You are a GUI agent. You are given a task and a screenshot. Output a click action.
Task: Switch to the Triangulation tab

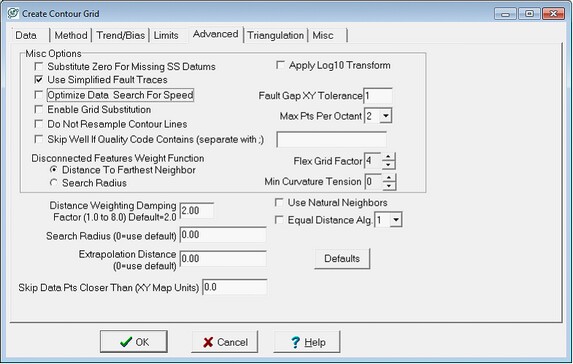pyautogui.click(x=275, y=35)
